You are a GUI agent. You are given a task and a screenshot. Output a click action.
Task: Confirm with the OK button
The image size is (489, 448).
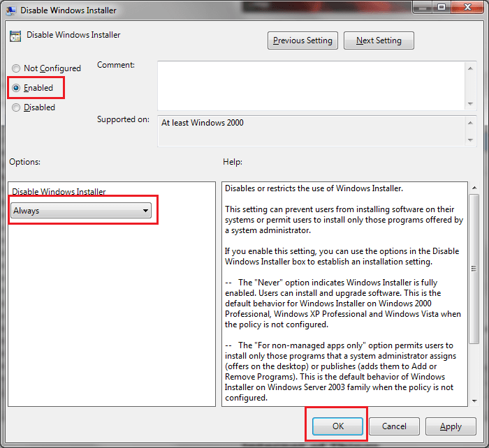click(x=337, y=426)
